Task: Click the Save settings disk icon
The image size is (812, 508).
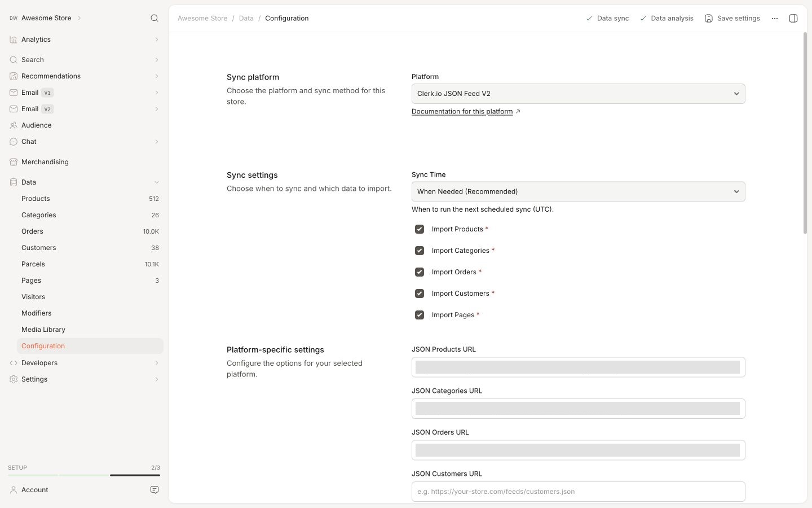Action: tap(709, 19)
